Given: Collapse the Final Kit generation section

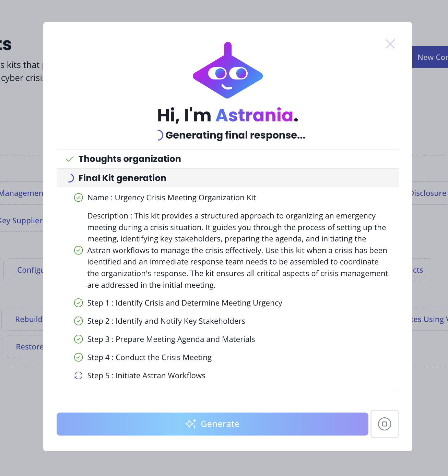Looking at the screenshot, I should pos(122,178).
